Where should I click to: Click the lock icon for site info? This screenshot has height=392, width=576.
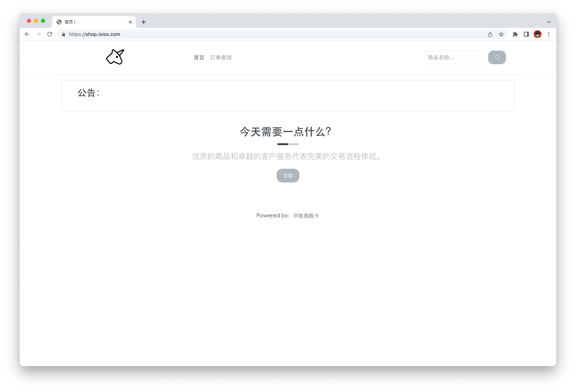coord(63,34)
